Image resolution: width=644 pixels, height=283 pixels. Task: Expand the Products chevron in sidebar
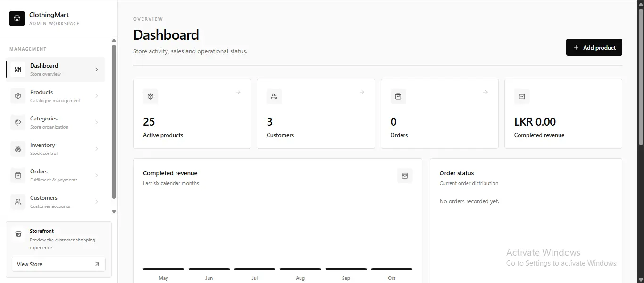pyautogui.click(x=97, y=96)
